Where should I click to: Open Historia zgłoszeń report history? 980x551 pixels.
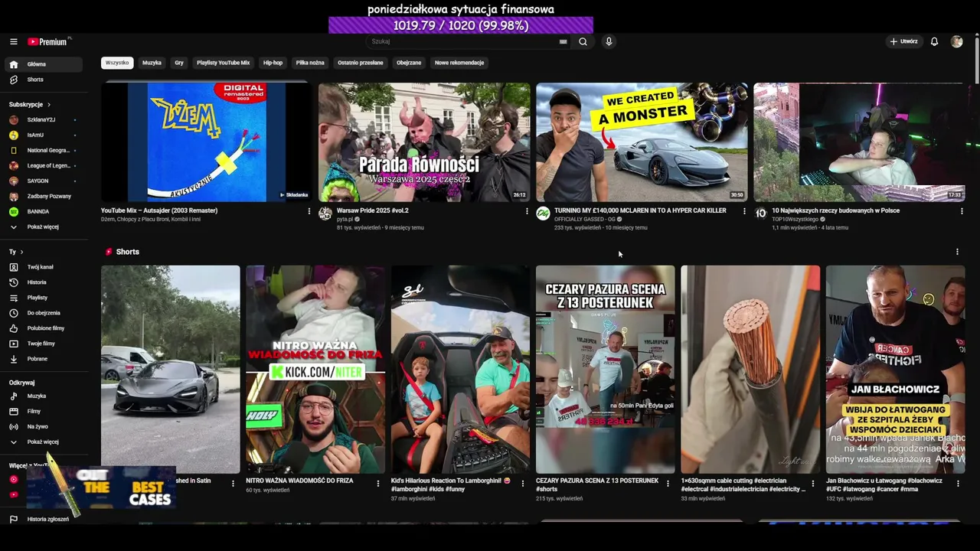coord(43,519)
